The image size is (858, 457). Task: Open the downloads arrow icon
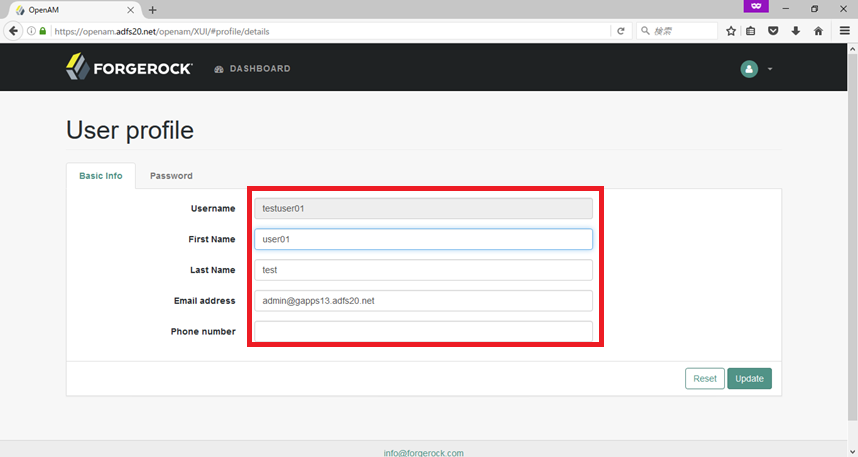pos(796,31)
